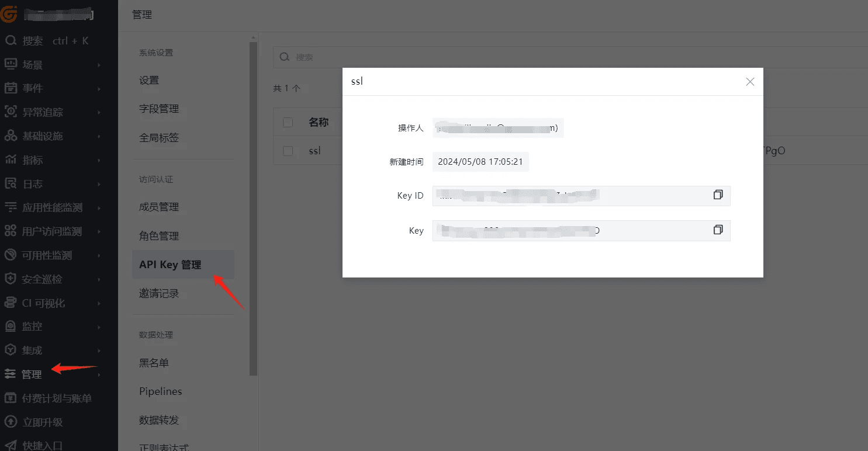
Task: Click the settings menu vertical scrollbar
Action: [253, 208]
